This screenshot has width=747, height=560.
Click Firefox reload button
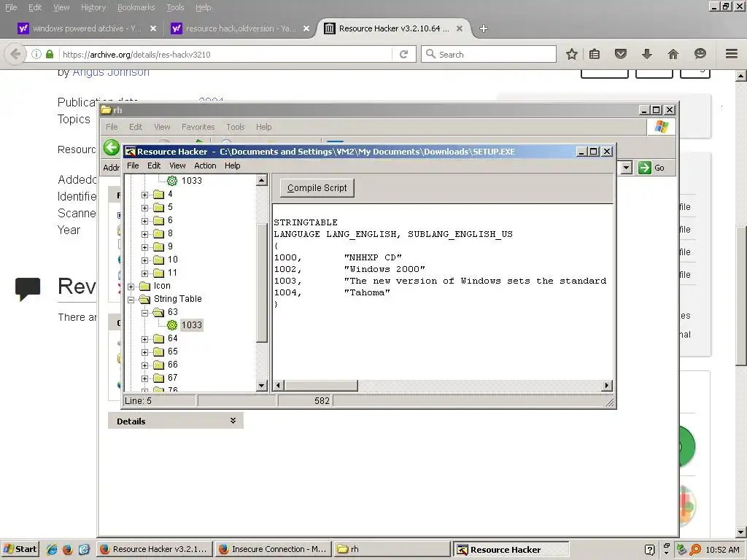pyautogui.click(x=403, y=54)
